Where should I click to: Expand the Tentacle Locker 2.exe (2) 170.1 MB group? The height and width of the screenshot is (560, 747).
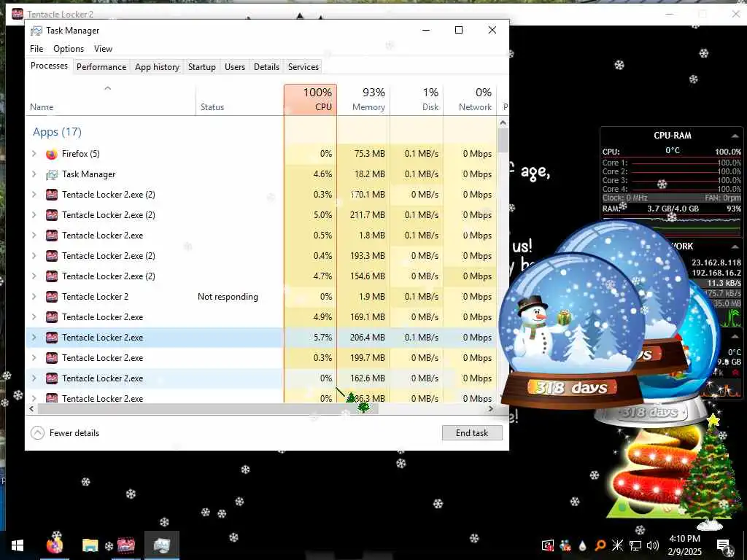34,195
